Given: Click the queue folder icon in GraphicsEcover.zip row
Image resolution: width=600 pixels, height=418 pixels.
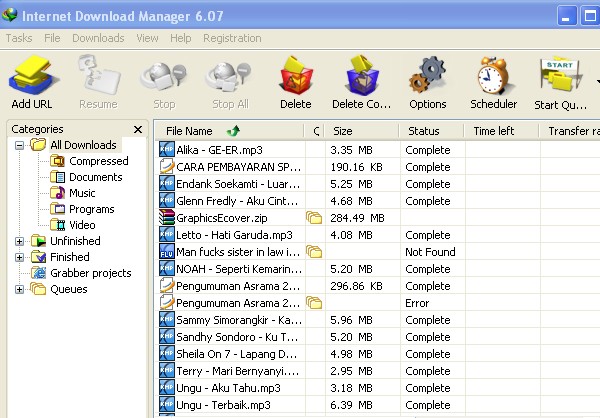Looking at the screenshot, I should (x=314, y=217).
